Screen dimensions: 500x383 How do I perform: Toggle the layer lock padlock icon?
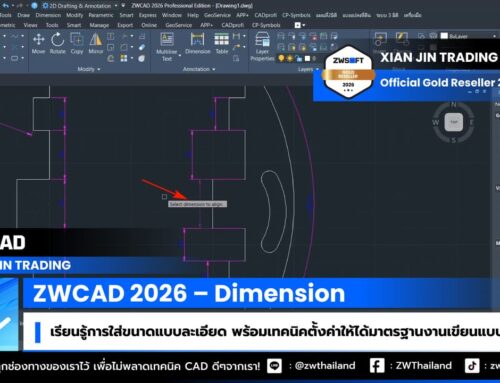pyautogui.click(x=299, y=59)
